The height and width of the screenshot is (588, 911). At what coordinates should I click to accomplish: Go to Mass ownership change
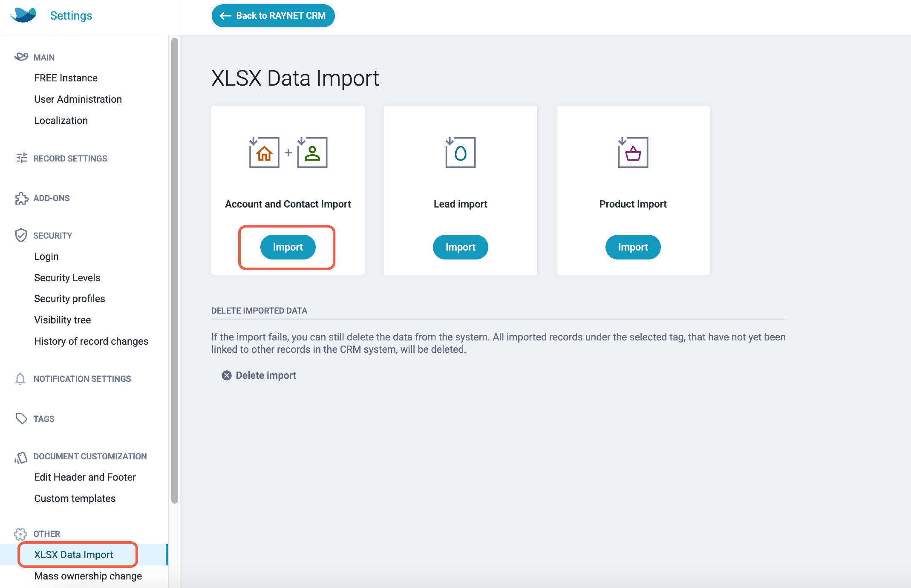pyautogui.click(x=88, y=576)
